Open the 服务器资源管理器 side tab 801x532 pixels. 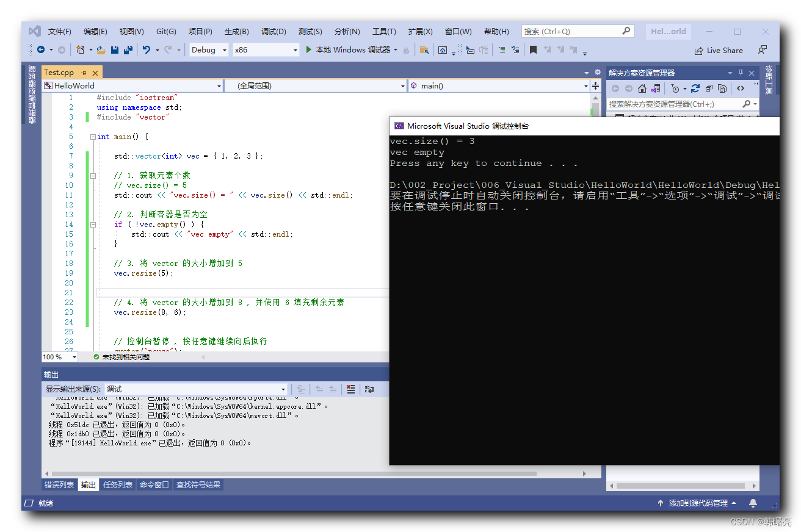[32, 94]
